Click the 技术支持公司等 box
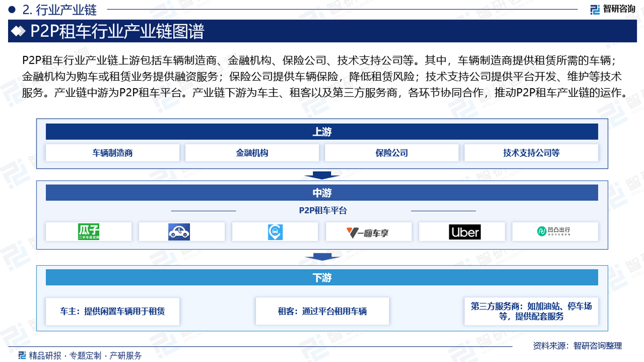This screenshot has width=644, height=362. click(x=531, y=153)
